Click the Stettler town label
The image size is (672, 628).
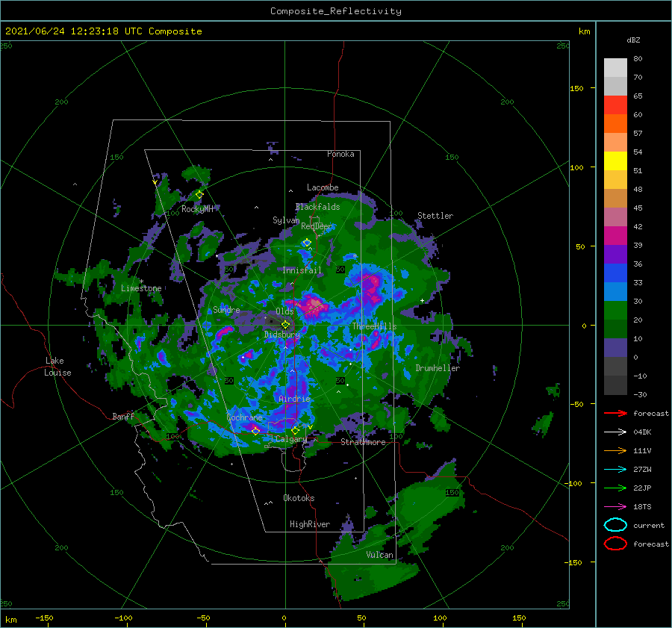coord(435,216)
